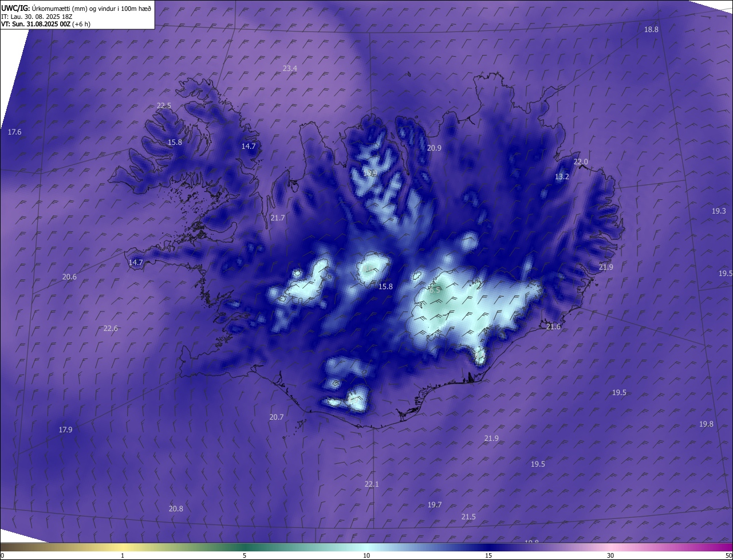Click the color scale tick label 30
The image size is (733, 560).
[610, 556]
